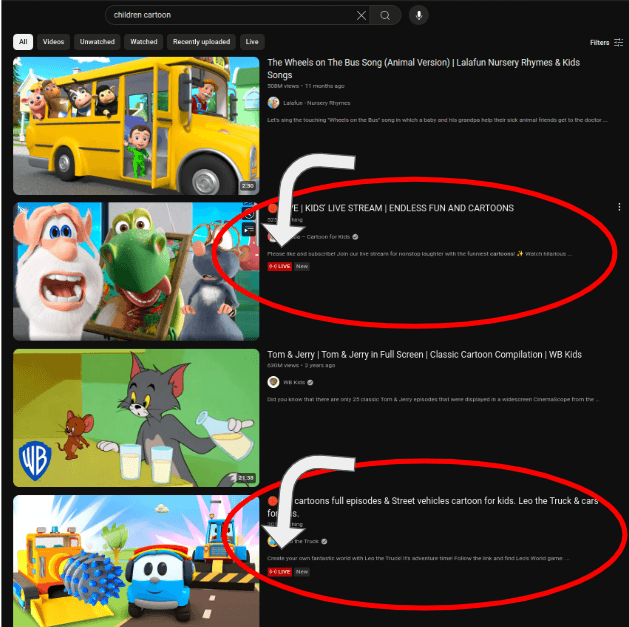Open the Filters panel
629x627 pixels.
point(607,42)
